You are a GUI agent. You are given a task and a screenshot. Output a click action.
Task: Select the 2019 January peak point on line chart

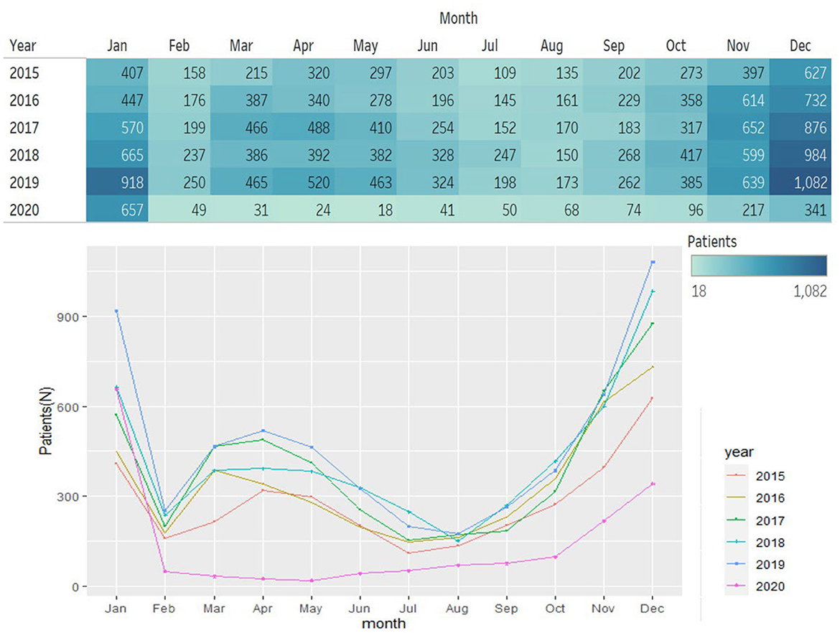pyautogui.click(x=116, y=311)
